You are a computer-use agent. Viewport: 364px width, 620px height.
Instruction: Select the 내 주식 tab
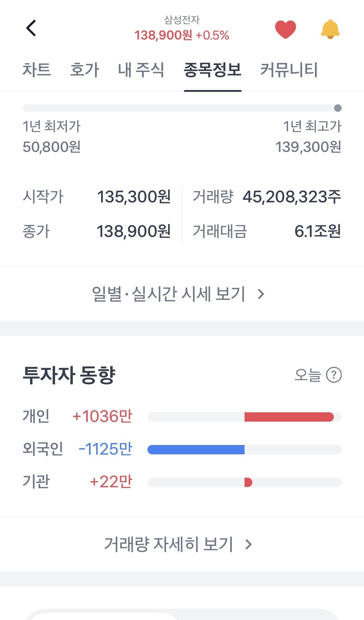coord(141,69)
